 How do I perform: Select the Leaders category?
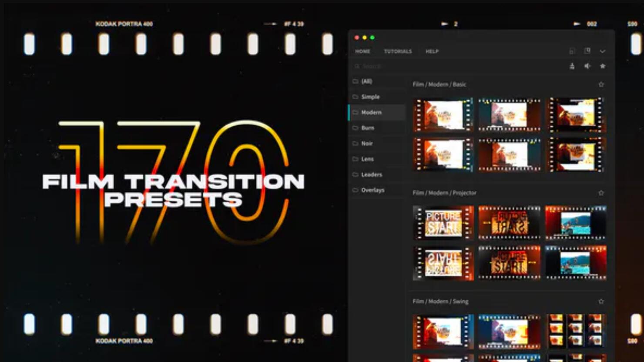click(x=377, y=174)
